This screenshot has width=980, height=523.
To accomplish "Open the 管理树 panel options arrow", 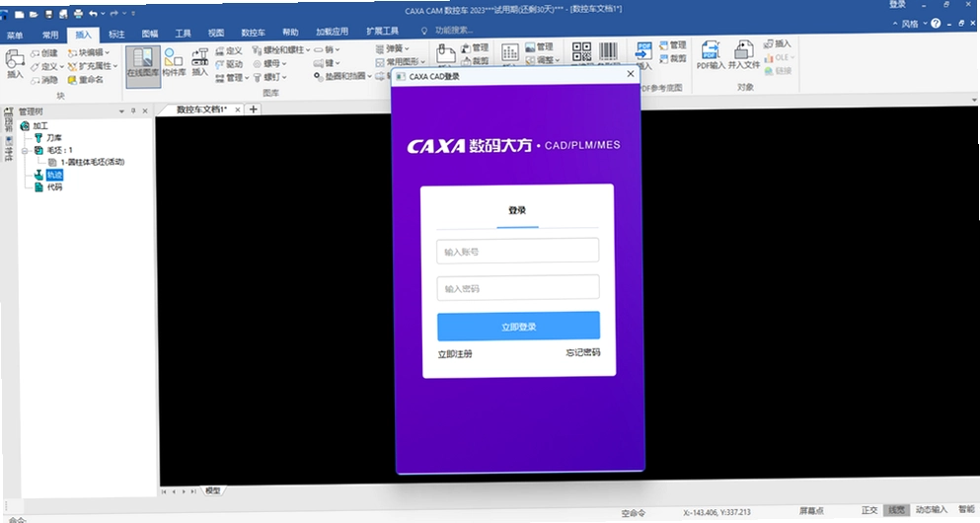I will coord(121,112).
